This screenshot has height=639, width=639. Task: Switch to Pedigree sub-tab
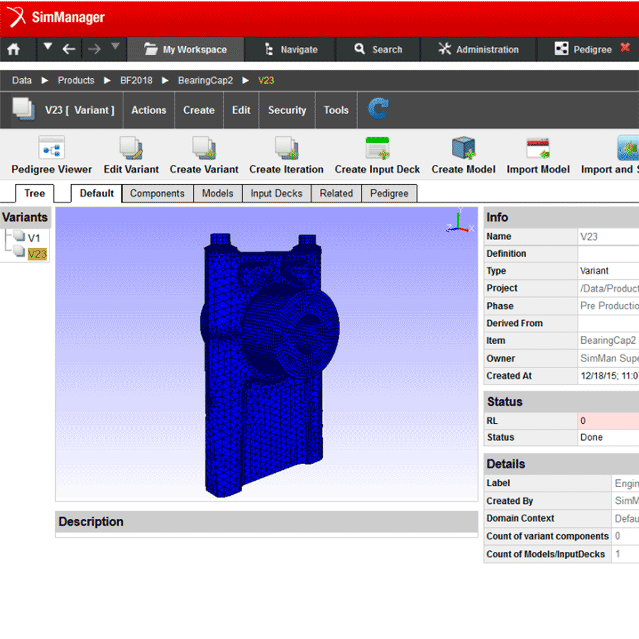coord(389,193)
